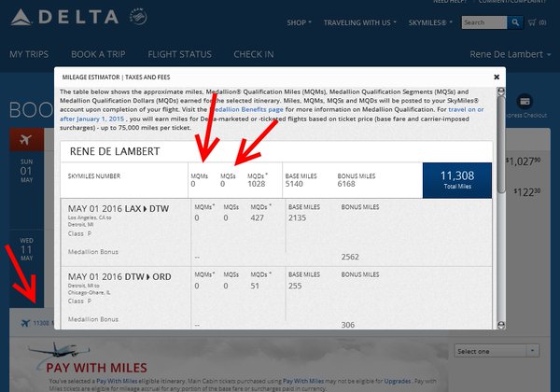Click the SkyTeam alliance emblem
The height and width of the screenshot is (392, 560).
pos(141,17)
